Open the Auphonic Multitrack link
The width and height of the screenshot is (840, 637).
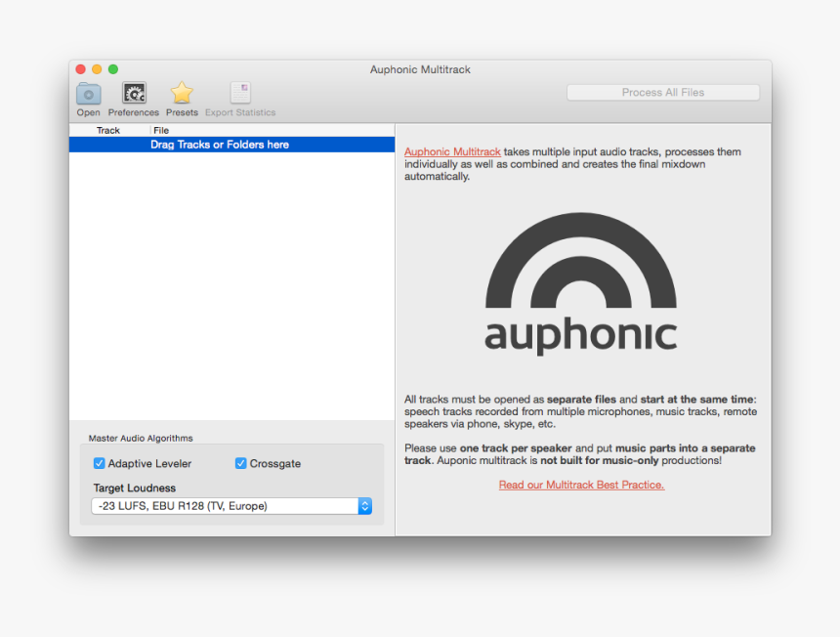[452, 151]
